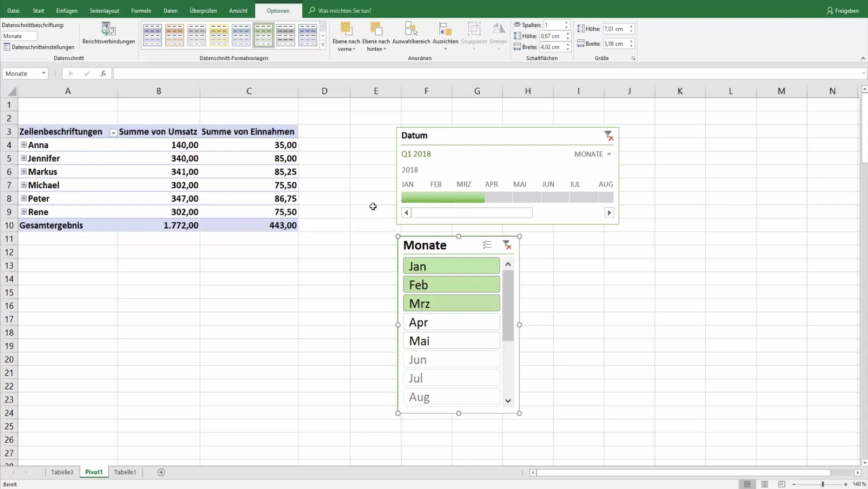868x489 pixels.
Task: Open the Name Box dropdown
Action: (43, 73)
